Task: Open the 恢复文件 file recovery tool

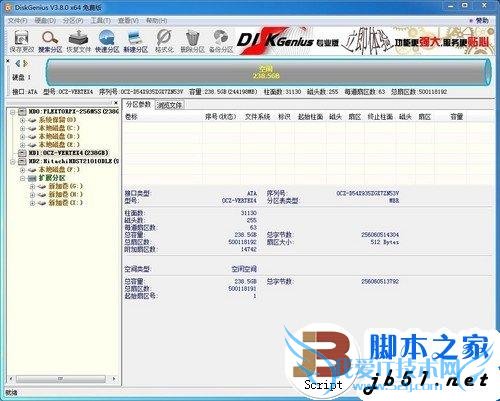Action: pyautogui.click(x=78, y=41)
